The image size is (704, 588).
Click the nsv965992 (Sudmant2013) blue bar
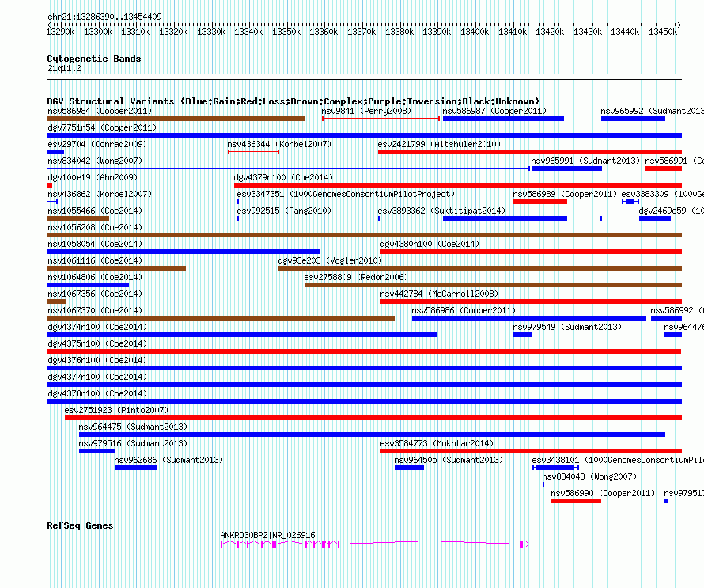(x=633, y=119)
